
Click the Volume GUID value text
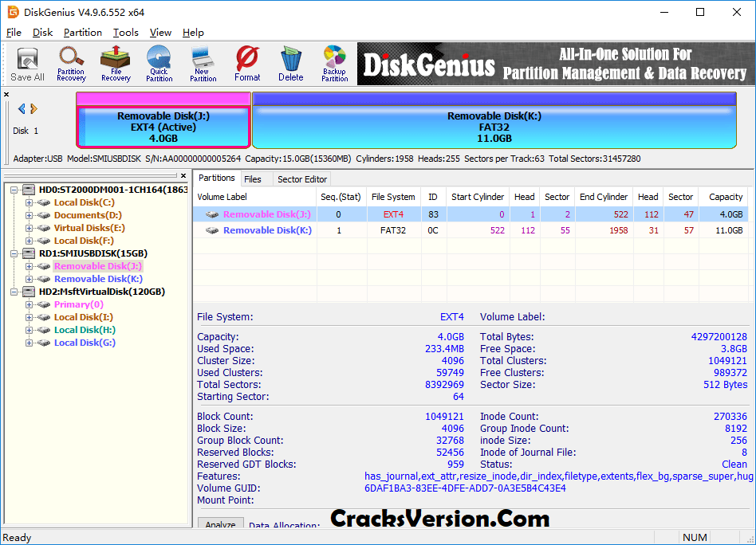tap(465, 488)
